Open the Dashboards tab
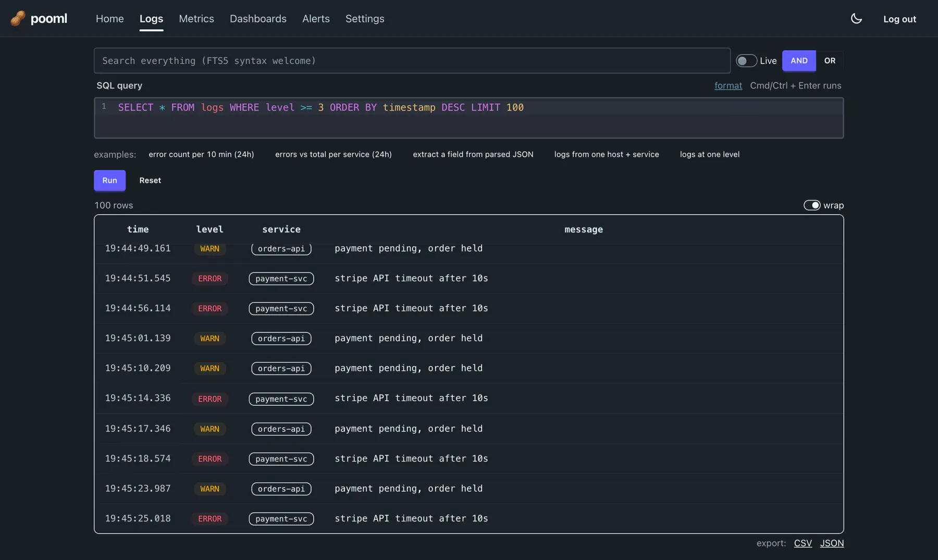This screenshot has height=560, width=938. click(x=258, y=19)
